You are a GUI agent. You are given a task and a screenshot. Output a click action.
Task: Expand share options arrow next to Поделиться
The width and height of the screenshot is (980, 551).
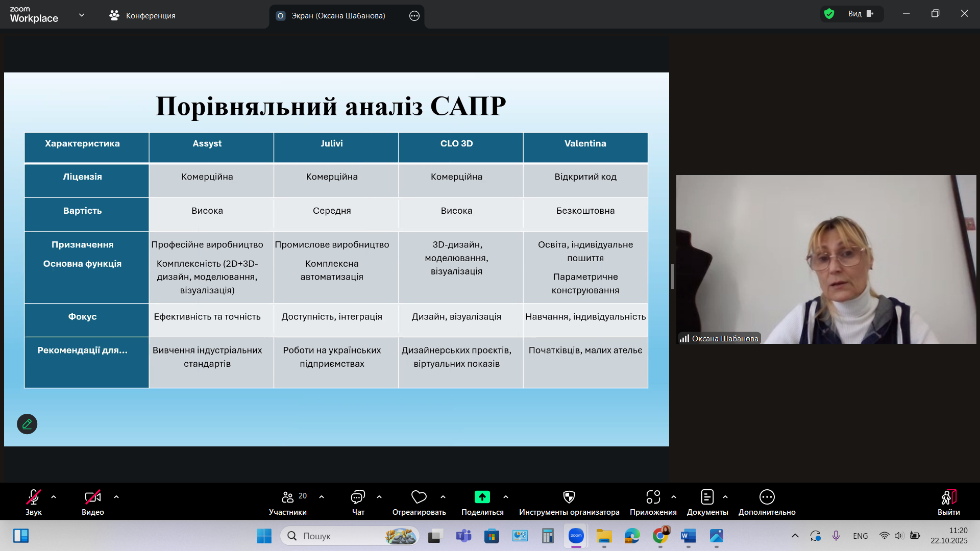tap(506, 497)
